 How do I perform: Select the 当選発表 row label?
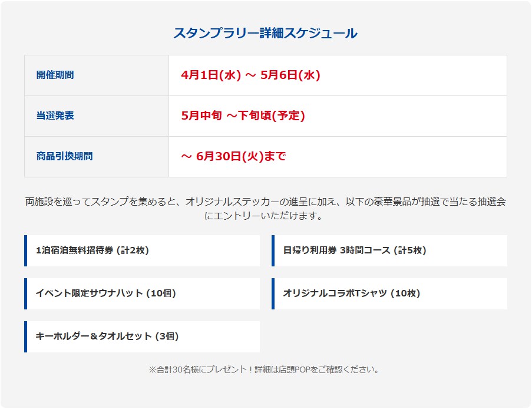55,116
